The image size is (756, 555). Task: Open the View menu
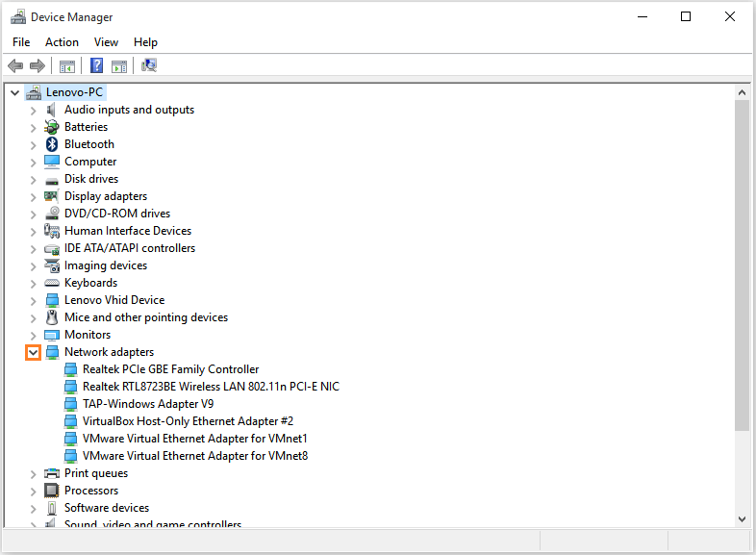coord(106,42)
